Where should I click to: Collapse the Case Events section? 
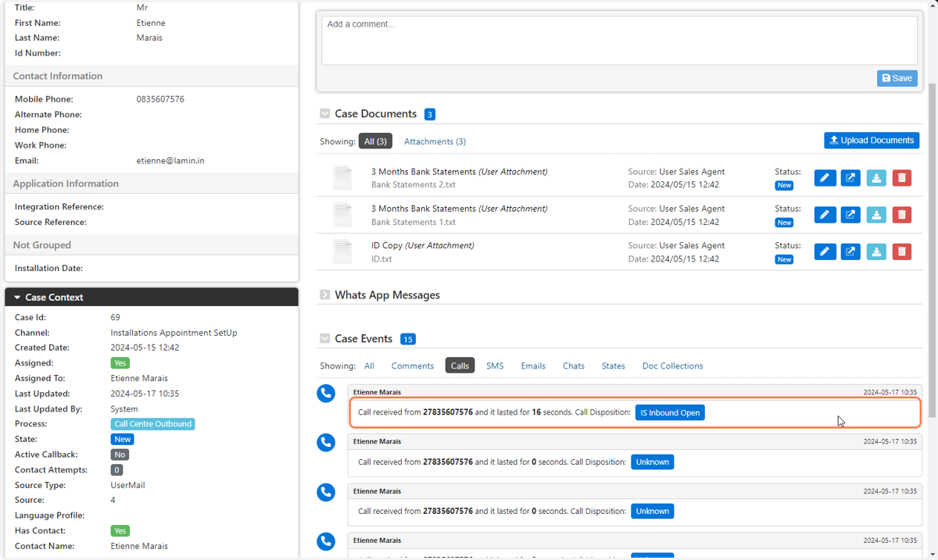[325, 339]
